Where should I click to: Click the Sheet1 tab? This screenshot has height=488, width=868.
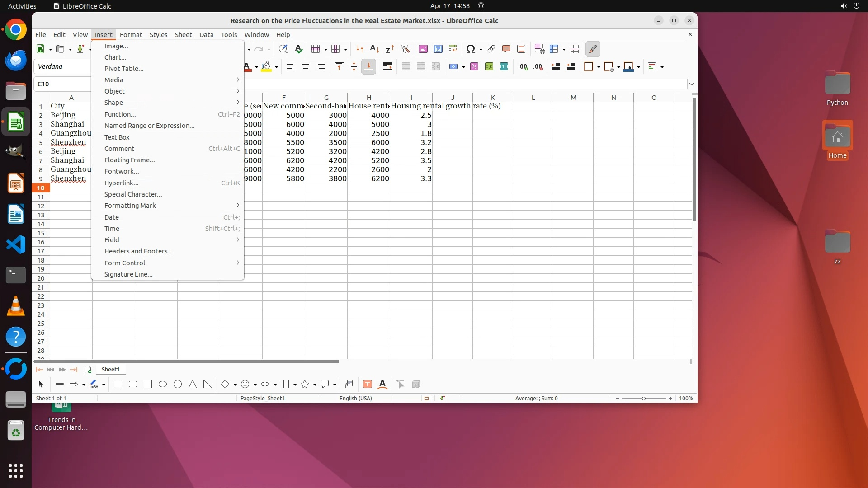click(x=110, y=370)
